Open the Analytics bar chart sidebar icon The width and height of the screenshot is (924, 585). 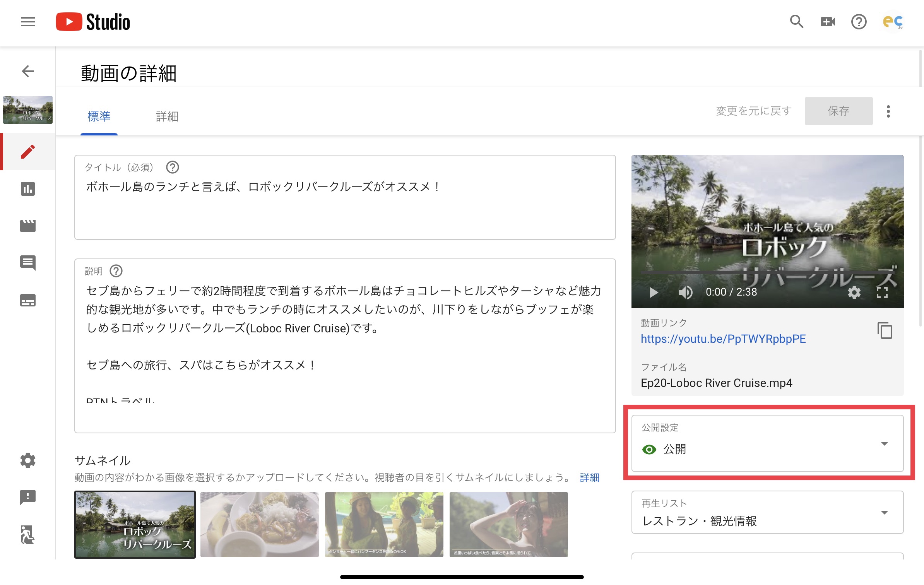tap(28, 189)
